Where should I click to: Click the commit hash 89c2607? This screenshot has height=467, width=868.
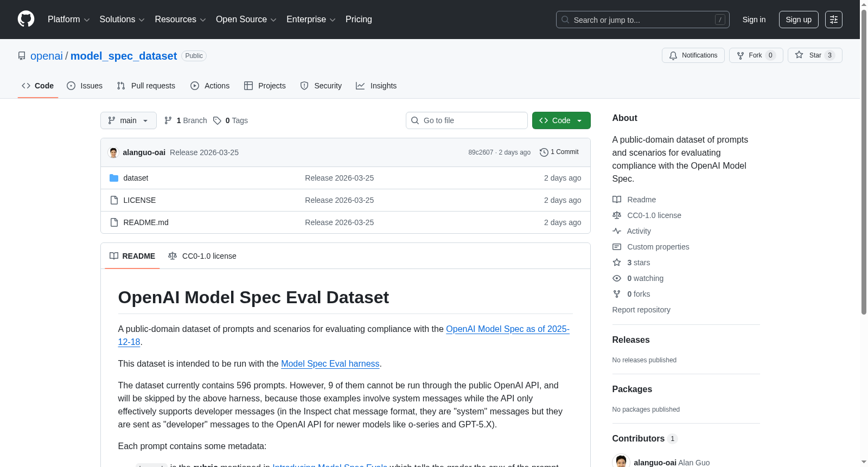tap(481, 152)
